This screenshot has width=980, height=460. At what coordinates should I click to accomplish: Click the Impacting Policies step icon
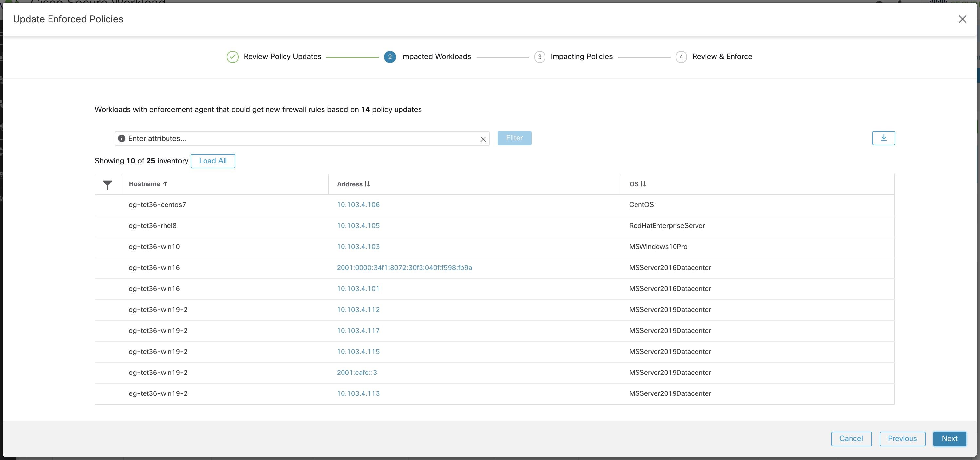539,56
